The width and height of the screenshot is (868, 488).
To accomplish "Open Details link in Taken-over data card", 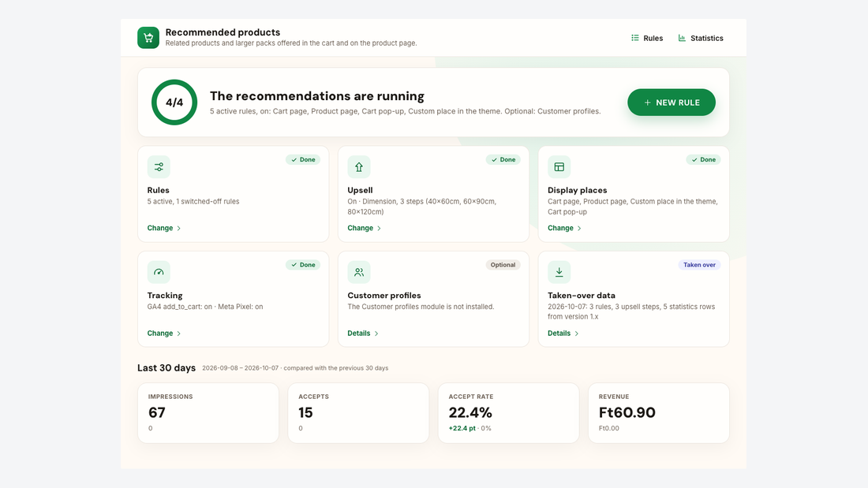I will click(x=563, y=333).
